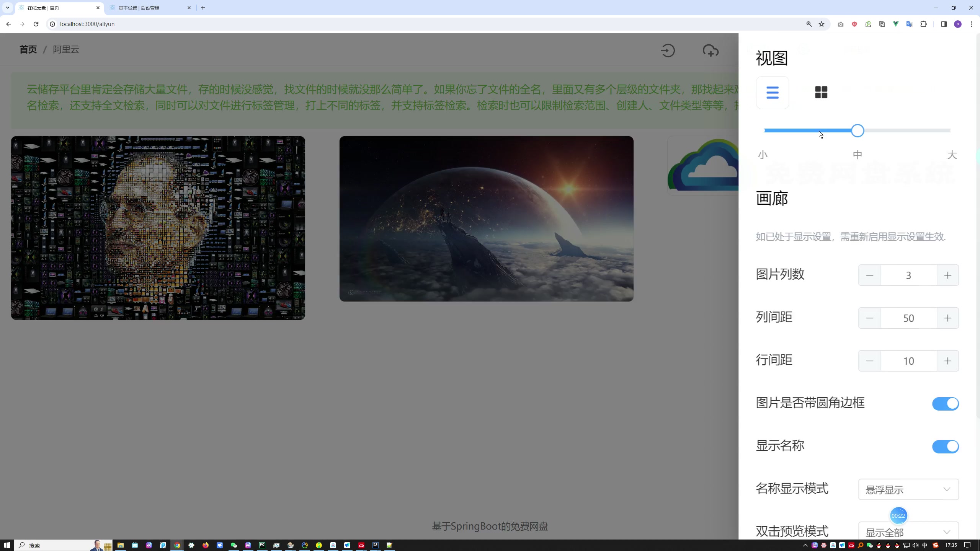
Task: Decrease 列间距 value
Action: [x=869, y=318]
